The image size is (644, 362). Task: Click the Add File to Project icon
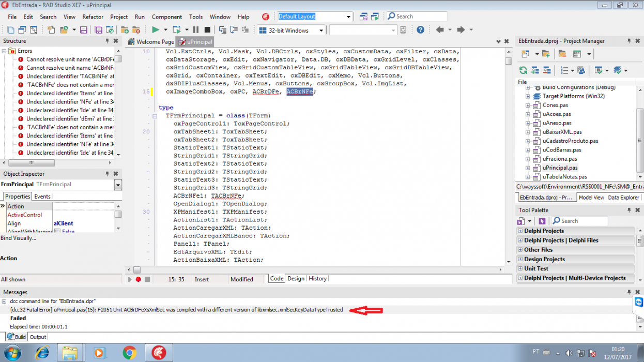(125, 30)
